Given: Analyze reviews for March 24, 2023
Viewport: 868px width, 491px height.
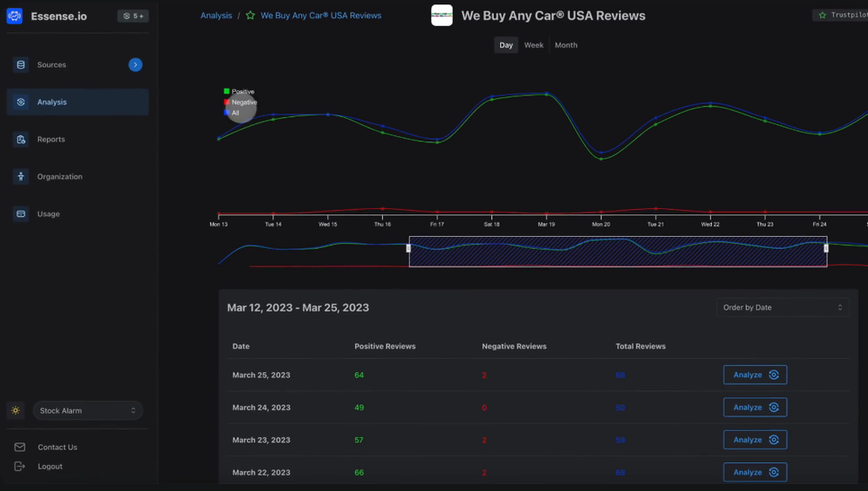Looking at the screenshot, I should [x=755, y=408].
